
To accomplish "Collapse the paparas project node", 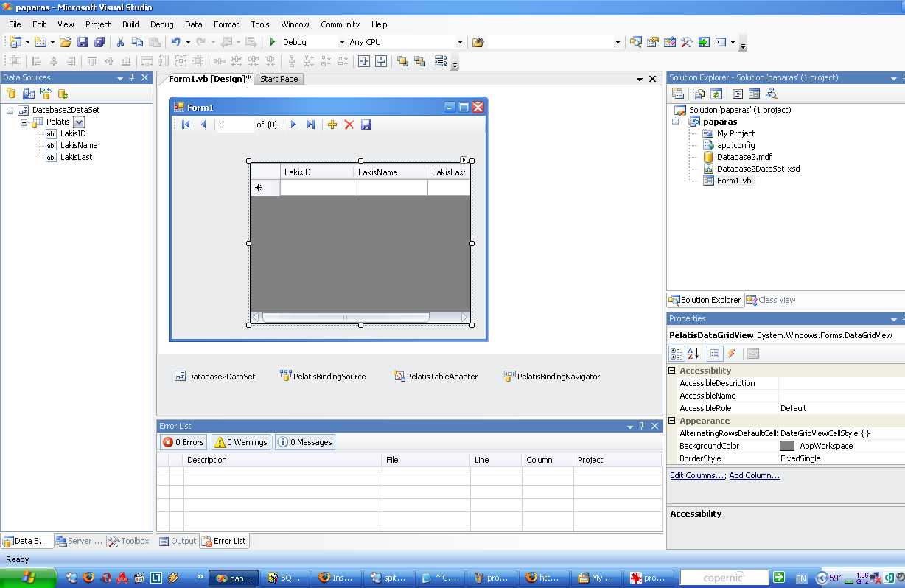I will (675, 122).
